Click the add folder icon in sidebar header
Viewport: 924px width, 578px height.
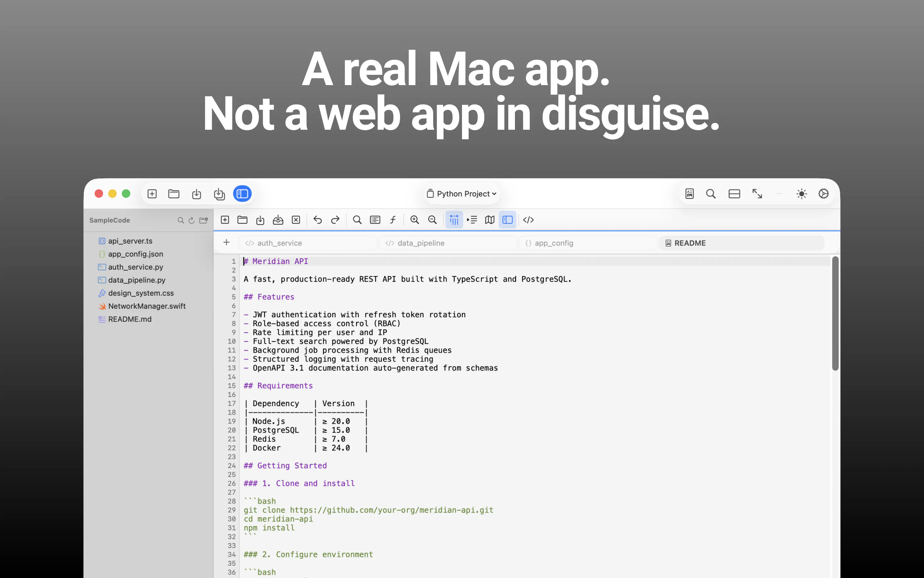203,220
